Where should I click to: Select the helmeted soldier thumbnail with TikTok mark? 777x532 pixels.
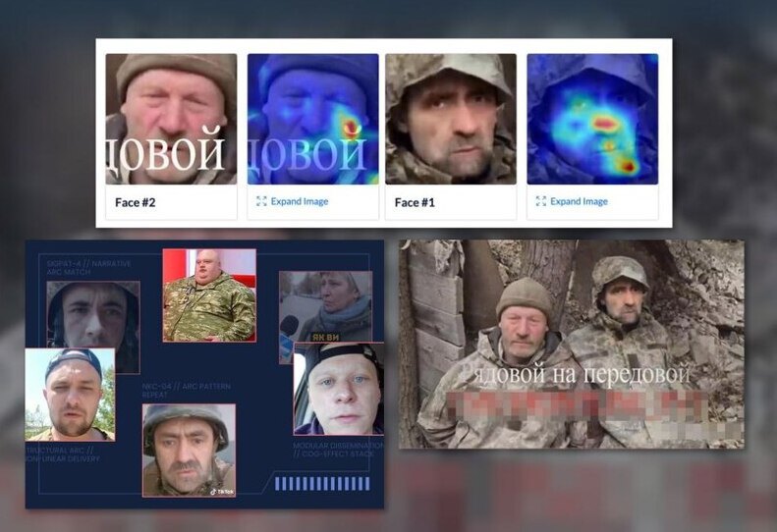(x=189, y=450)
